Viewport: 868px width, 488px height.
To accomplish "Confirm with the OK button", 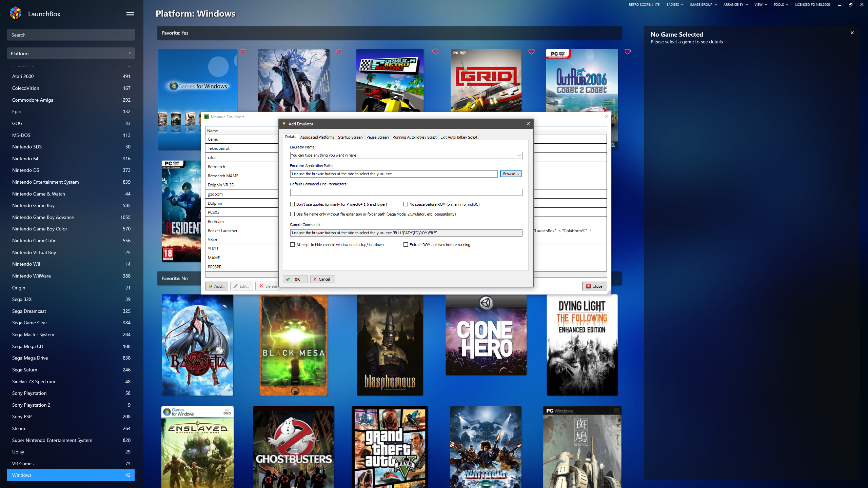I will [x=295, y=279].
